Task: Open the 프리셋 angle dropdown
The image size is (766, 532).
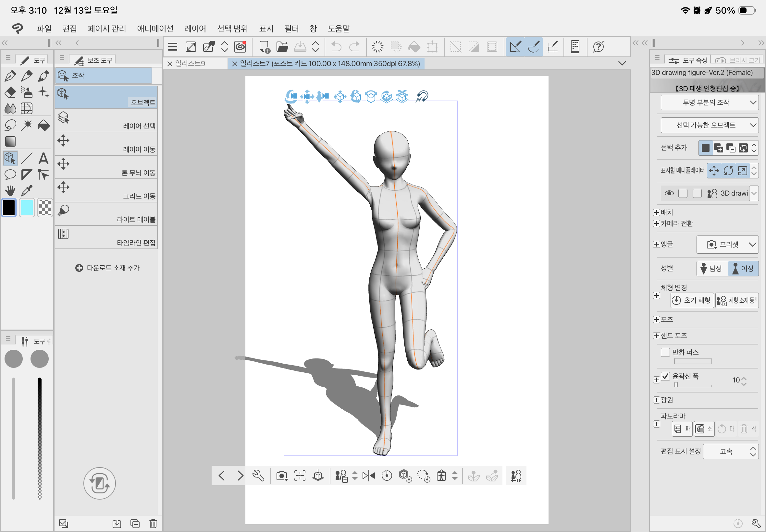Action: click(727, 244)
